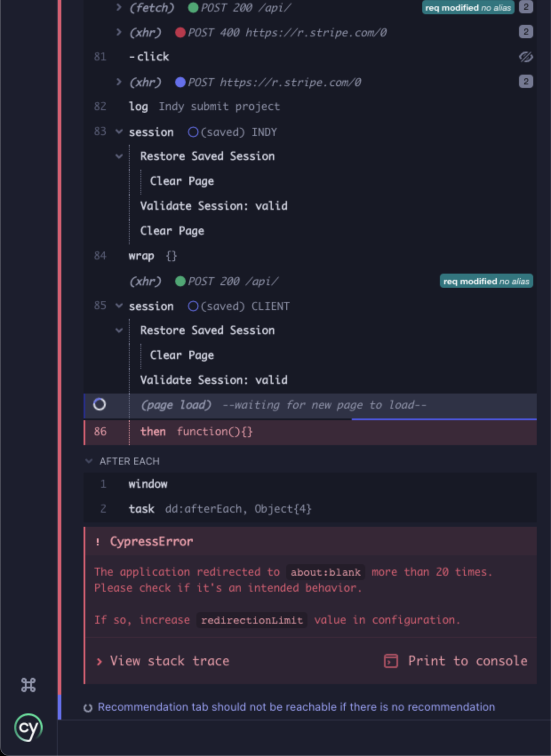551x756 pixels.
Task: Toggle visibility of the click command on line 81
Action: click(525, 57)
